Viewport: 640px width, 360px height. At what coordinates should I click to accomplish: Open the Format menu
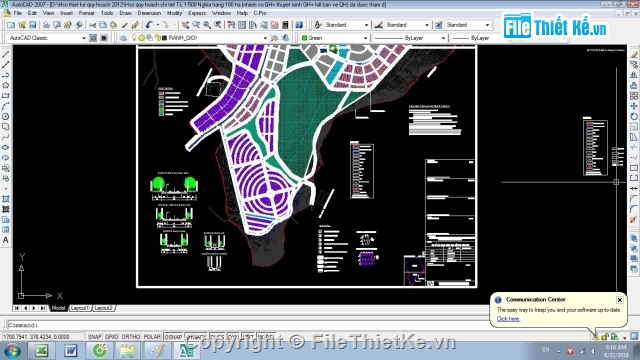tap(86, 13)
